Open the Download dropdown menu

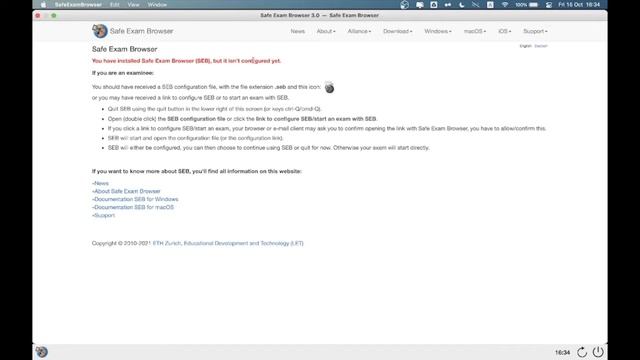(x=398, y=31)
